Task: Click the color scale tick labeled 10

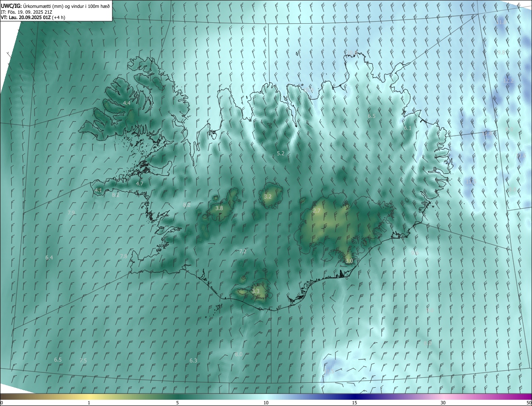Action: [266, 403]
